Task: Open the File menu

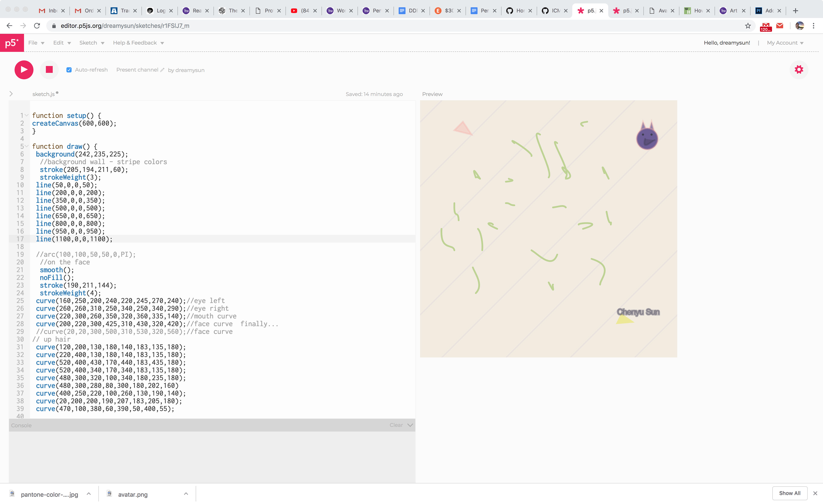Action: pyautogui.click(x=36, y=43)
